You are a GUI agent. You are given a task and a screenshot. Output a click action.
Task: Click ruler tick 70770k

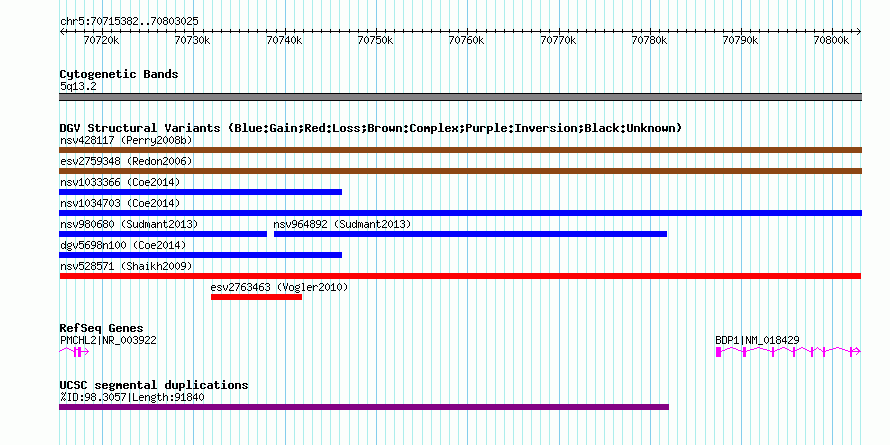click(x=559, y=40)
